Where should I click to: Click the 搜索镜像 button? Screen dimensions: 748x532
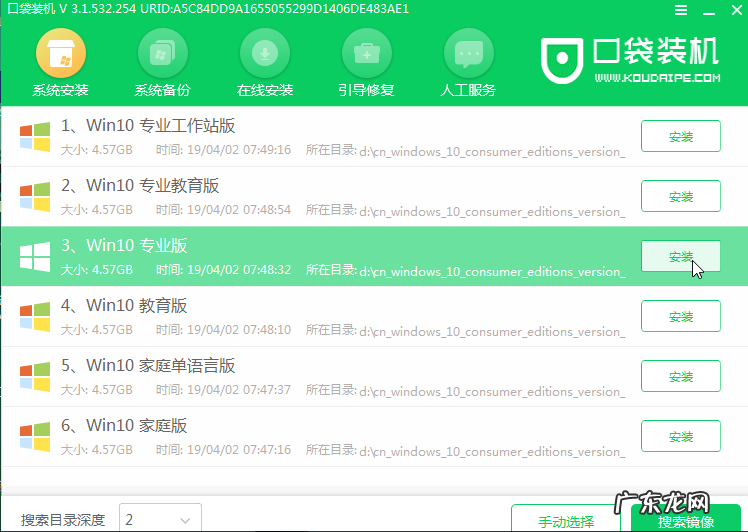[686, 519]
